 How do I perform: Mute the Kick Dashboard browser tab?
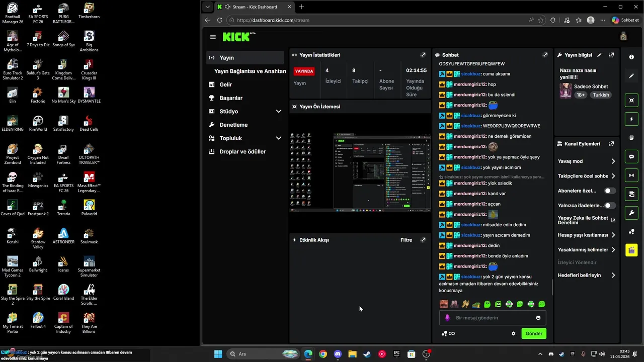coord(228,7)
